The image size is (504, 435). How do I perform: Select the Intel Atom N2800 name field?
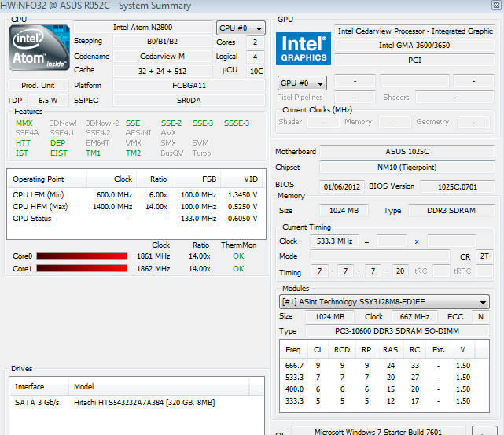pyautogui.click(x=143, y=28)
